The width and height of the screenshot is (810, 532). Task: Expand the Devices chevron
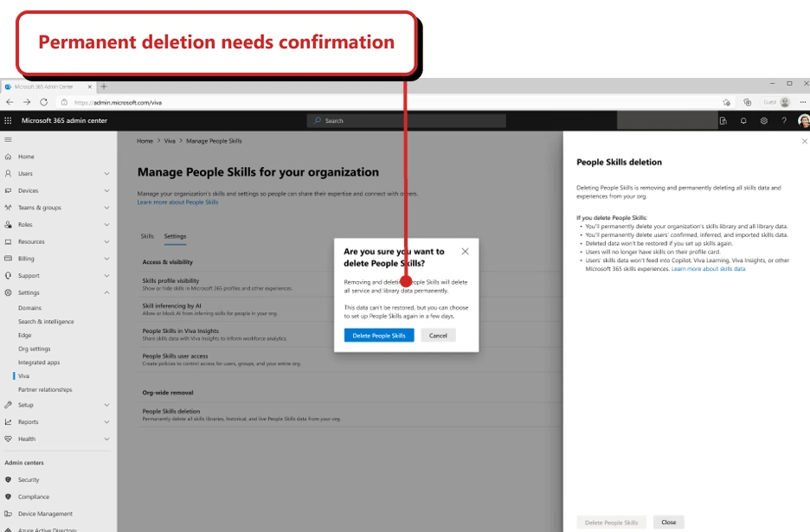[x=106, y=190]
